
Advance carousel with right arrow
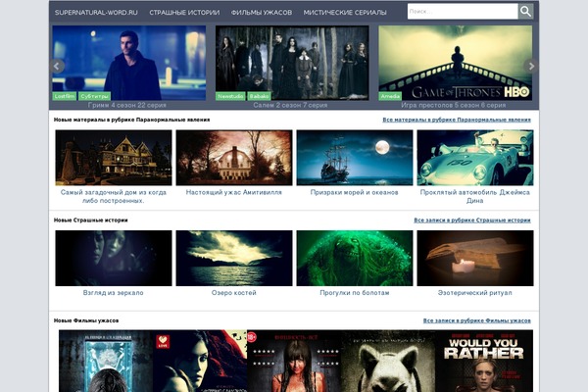[x=532, y=66]
